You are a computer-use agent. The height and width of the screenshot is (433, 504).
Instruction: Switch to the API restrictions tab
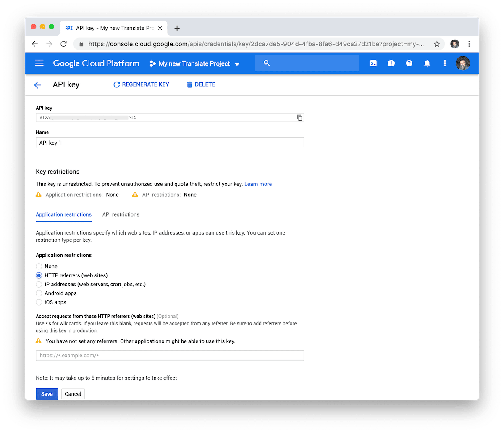pyautogui.click(x=121, y=214)
